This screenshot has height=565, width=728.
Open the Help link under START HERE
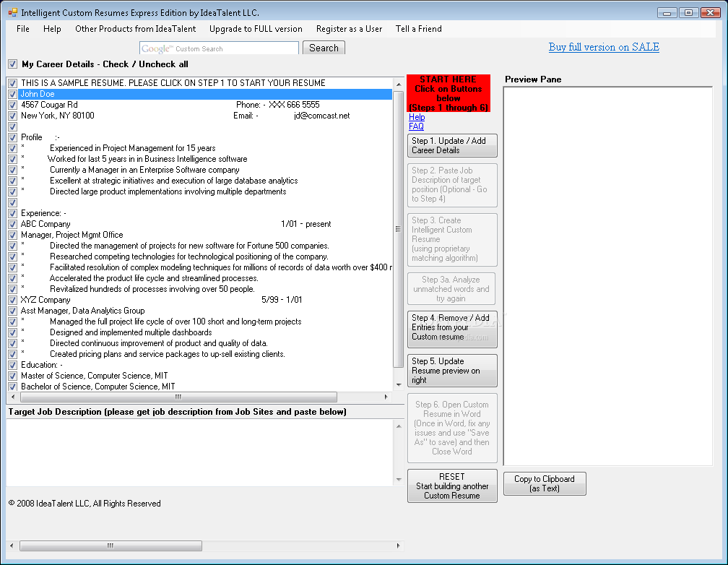[x=417, y=117]
